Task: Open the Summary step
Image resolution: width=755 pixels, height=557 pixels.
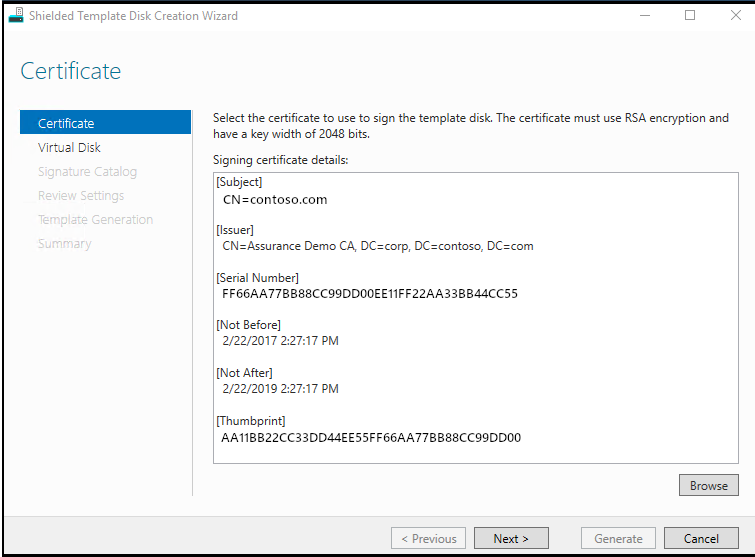Action: pyautogui.click(x=64, y=243)
